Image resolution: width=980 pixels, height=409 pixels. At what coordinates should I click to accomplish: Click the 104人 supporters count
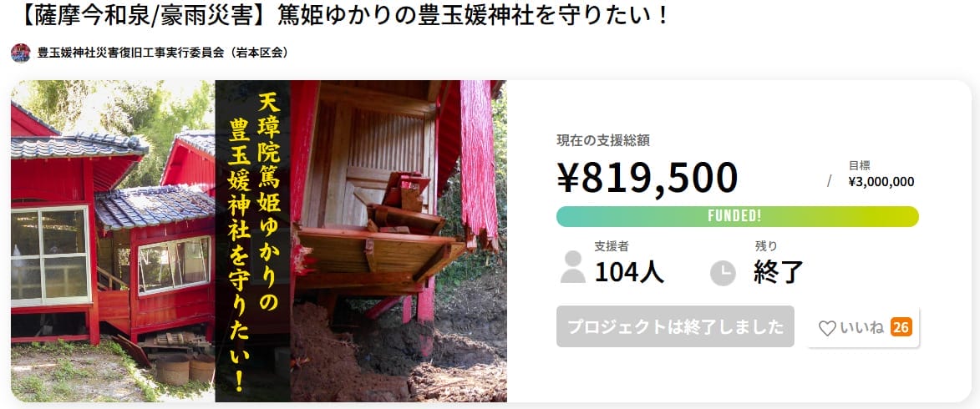(629, 271)
